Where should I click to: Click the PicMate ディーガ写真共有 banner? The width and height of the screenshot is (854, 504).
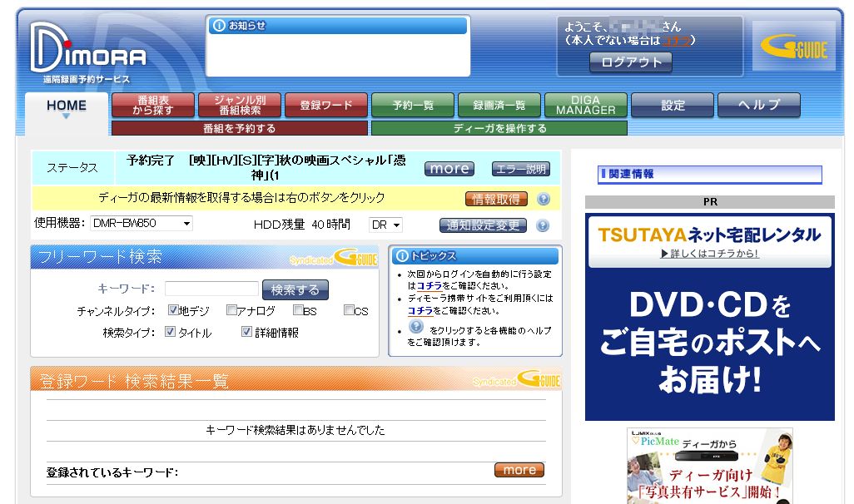(x=710, y=466)
